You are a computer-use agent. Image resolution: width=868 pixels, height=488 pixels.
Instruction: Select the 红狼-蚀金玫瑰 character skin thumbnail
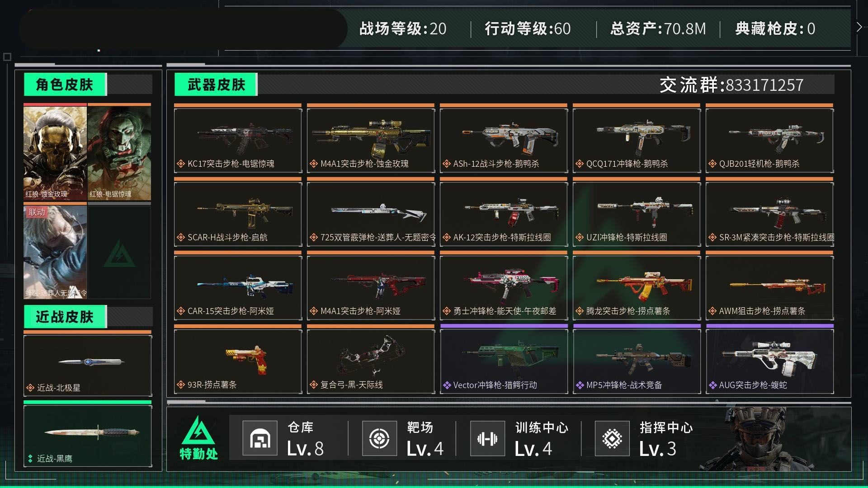click(55, 152)
